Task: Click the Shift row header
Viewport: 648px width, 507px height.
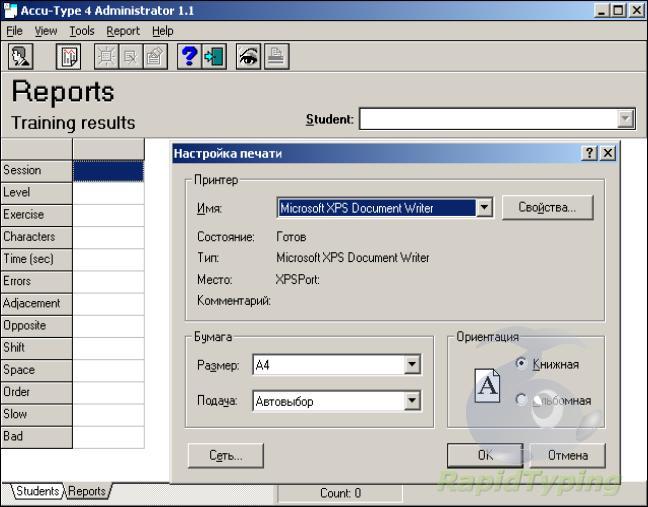Action: coord(37,348)
